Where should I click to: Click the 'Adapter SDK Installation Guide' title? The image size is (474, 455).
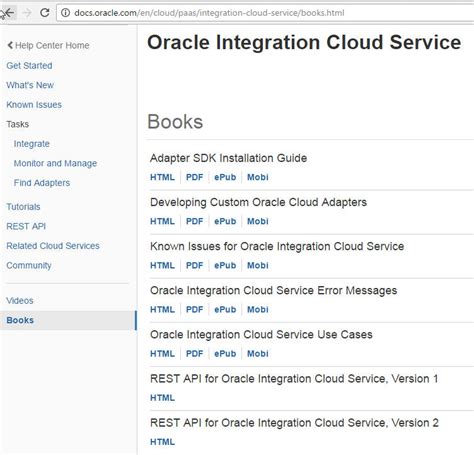pos(228,158)
